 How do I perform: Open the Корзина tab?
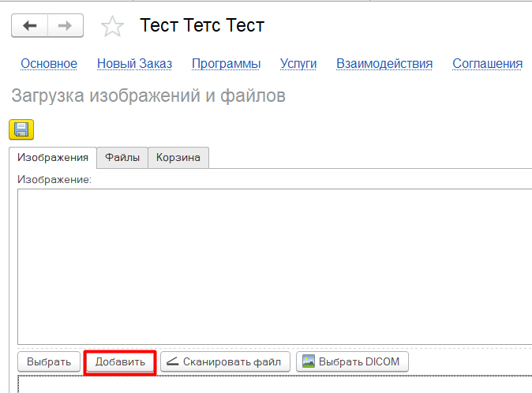(178, 158)
